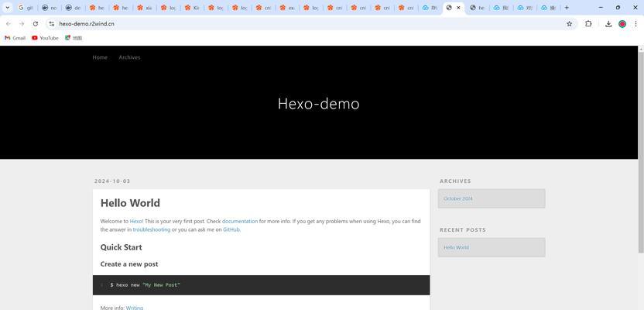The width and height of the screenshot is (644, 310).
Task: Switch to the 'xia' tab
Action: pyautogui.click(x=145, y=8)
